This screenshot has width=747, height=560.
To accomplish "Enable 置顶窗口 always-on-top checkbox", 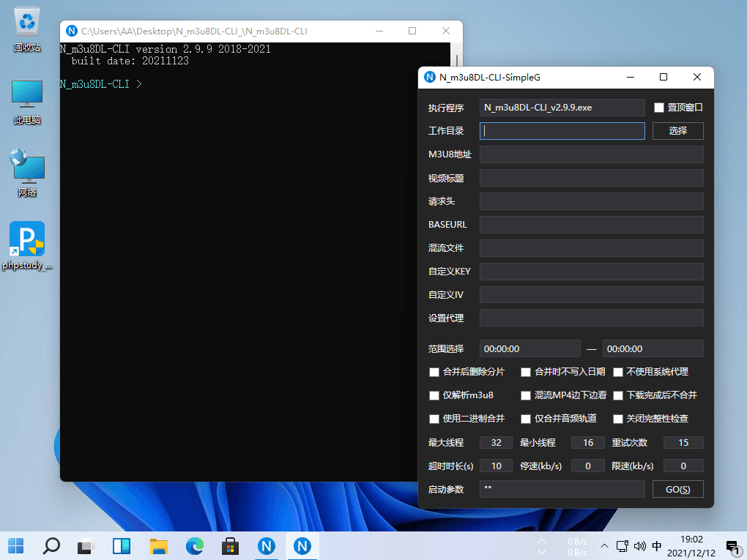I will [x=659, y=108].
